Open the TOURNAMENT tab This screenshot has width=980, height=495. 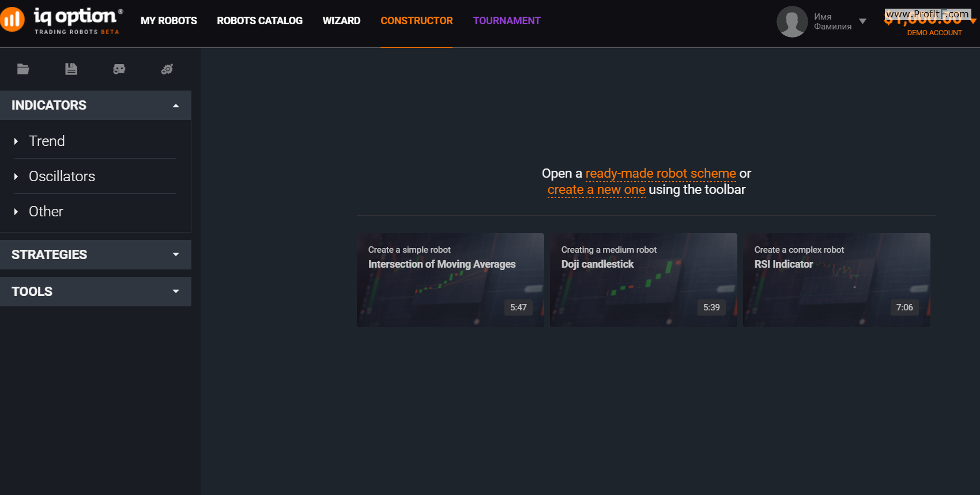pyautogui.click(x=507, y=21)
